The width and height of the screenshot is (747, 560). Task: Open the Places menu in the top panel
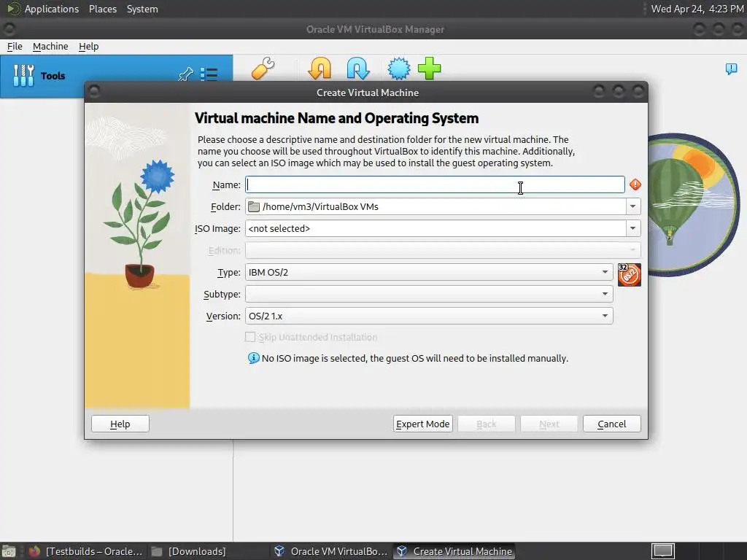click(102, 9)
